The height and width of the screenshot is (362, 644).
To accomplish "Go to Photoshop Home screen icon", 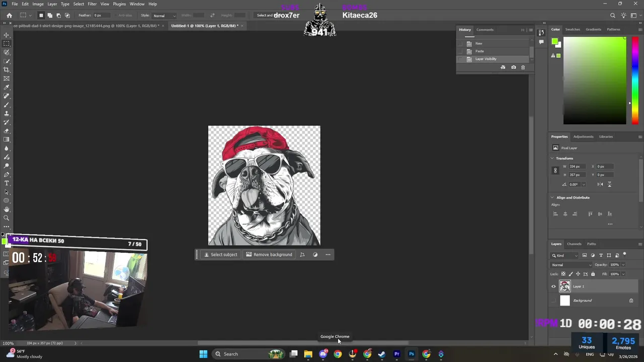I will (9, 16).
